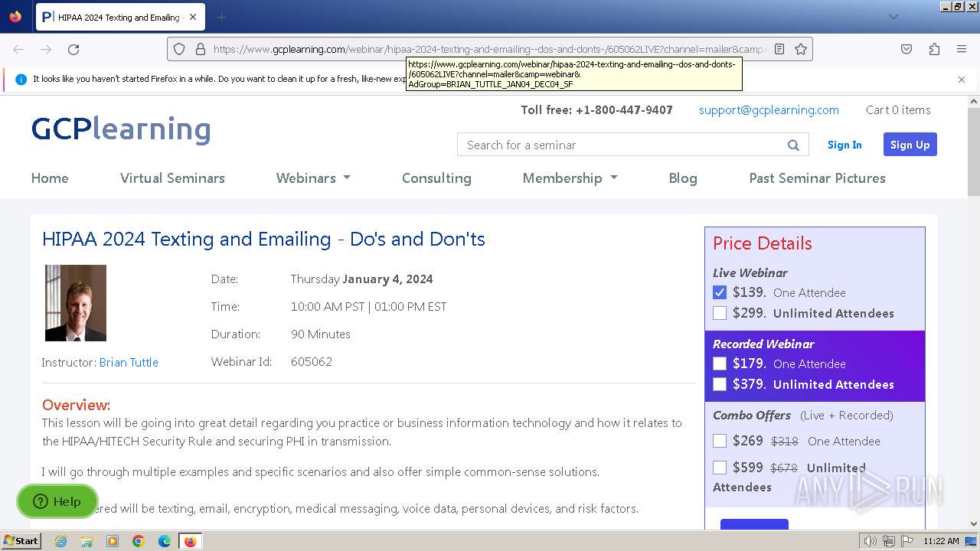
Task: Launch Windows Media Player from taskbar
Action: click(113, 541)
